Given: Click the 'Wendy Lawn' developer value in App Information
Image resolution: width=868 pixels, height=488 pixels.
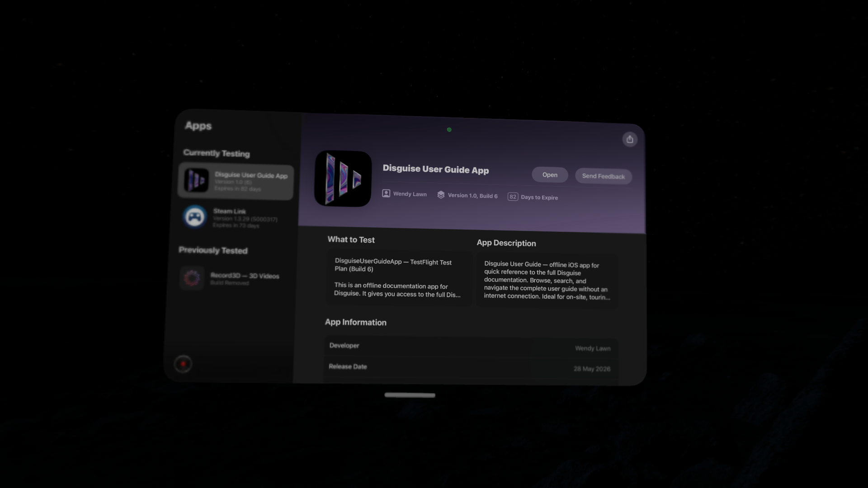Looking at the screenshot, I should pos(593,348).
